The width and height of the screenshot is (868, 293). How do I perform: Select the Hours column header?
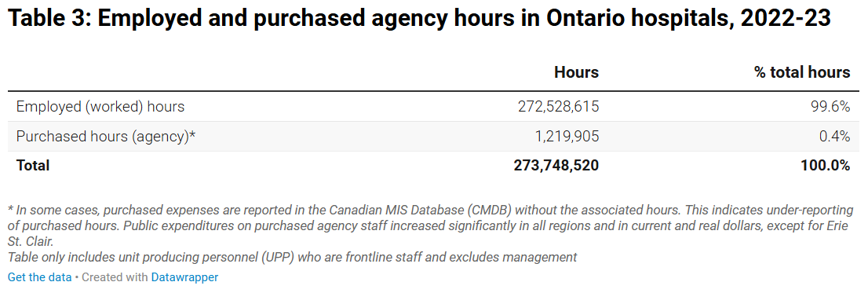(576, 72)
